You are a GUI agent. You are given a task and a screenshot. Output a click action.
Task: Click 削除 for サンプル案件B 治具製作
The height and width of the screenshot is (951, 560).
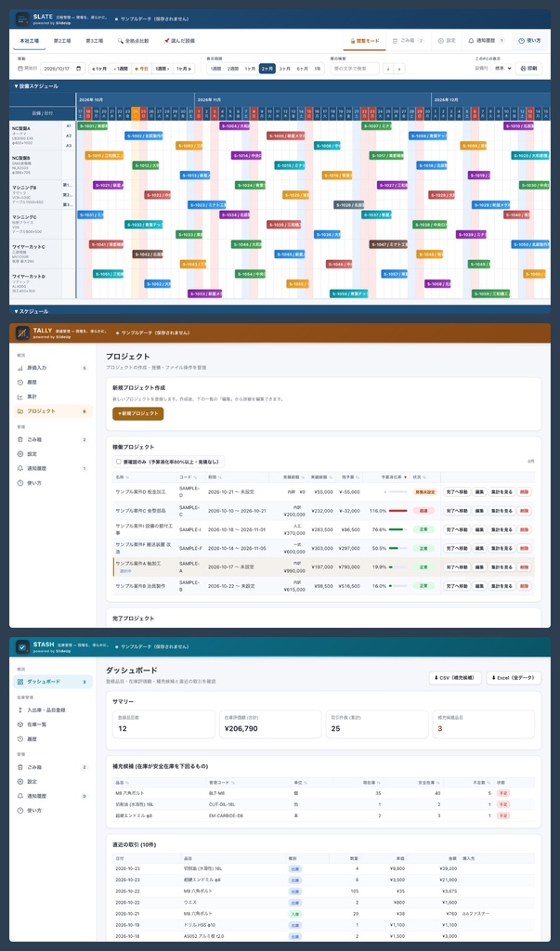(525, 586)
